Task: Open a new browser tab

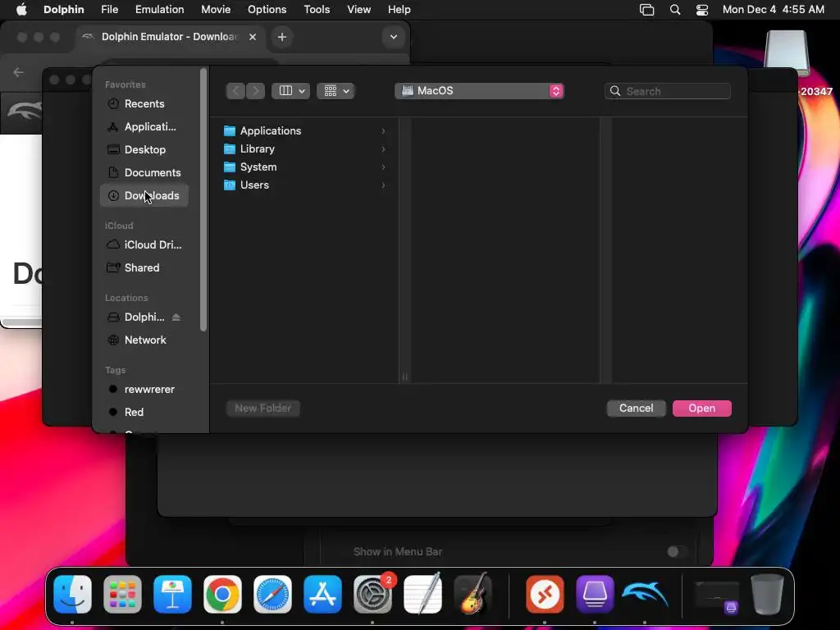Action: (282, 37)
